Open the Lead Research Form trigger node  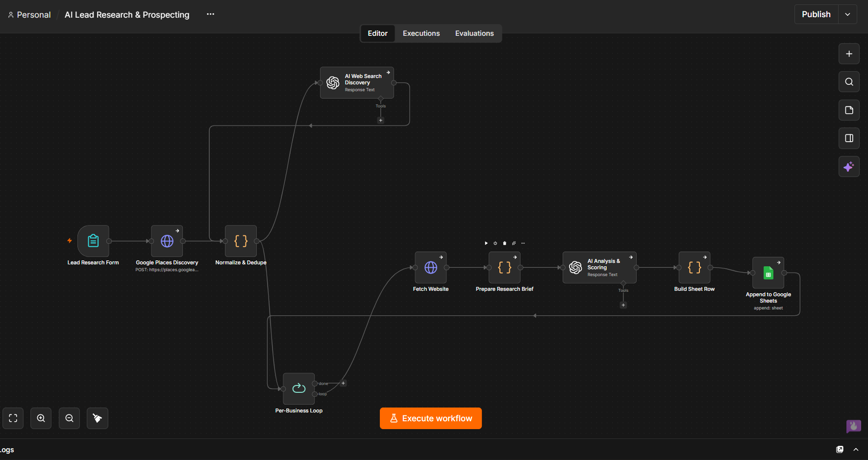coord(93,241)
